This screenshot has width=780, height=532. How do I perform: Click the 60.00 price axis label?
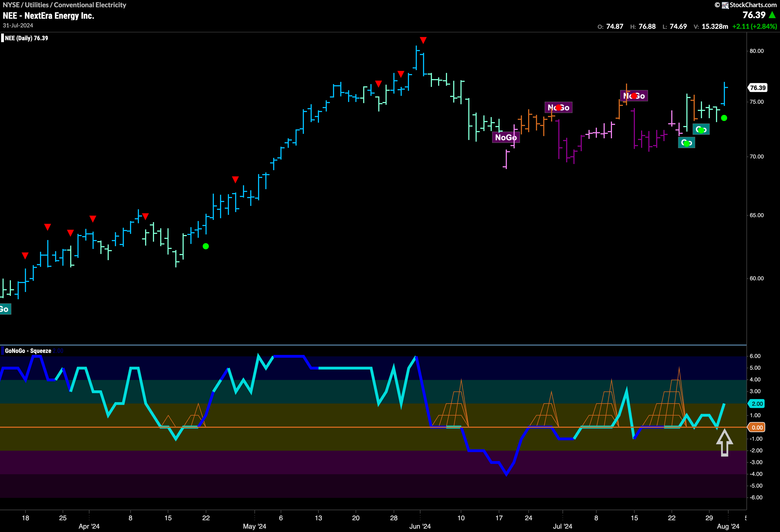pos(757,278)
